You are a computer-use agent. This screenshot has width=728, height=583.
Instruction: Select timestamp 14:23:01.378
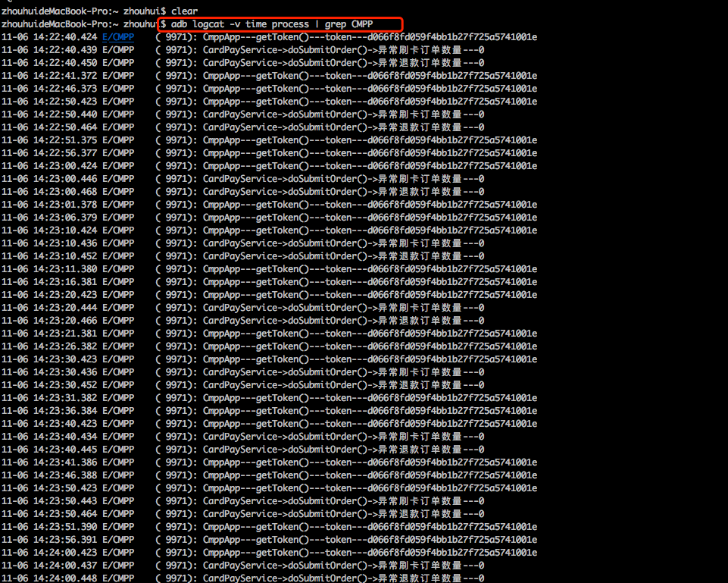[x=65, y=205]
